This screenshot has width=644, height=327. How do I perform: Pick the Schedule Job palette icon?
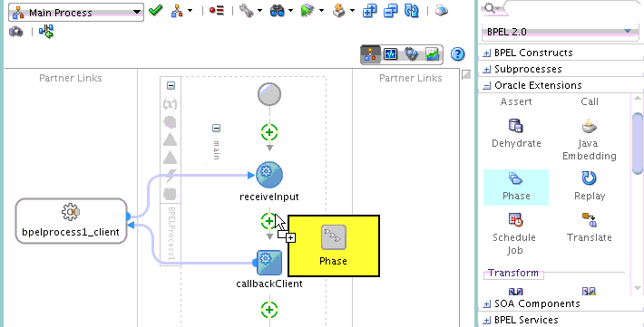(x=516, y=220)
